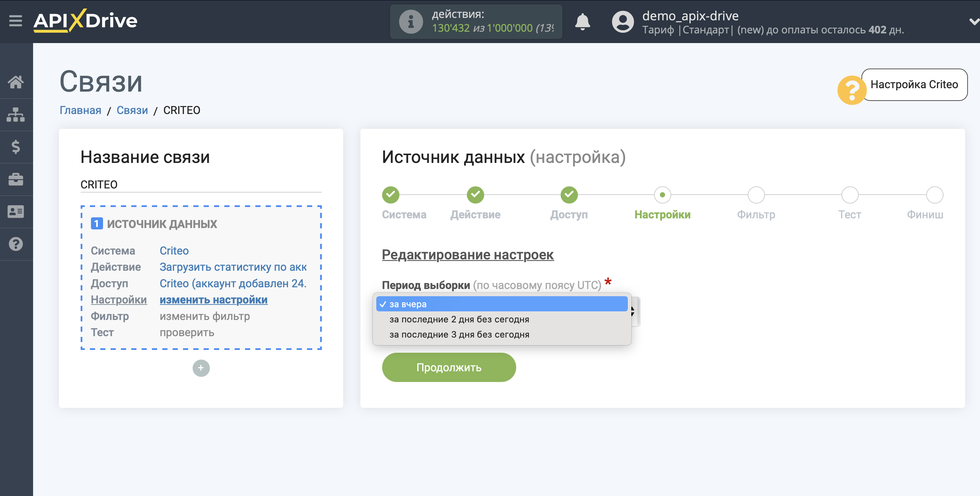980x496 pixels.
Task: Click the Настройки label in source block
Action: click(x=119, y=300)
